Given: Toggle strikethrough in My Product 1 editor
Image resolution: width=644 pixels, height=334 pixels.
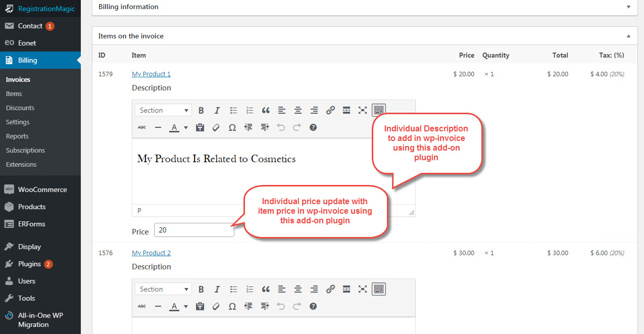Looking at the screenshot, I should pos(142,127).
